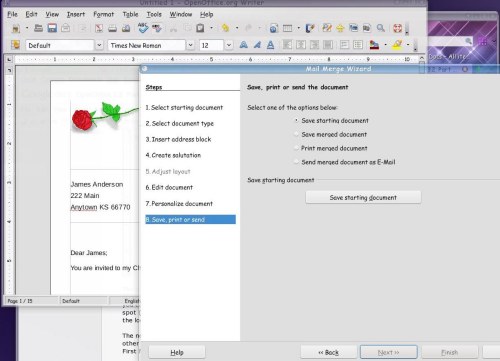
Task: Open the View menu
Action: 52,14
